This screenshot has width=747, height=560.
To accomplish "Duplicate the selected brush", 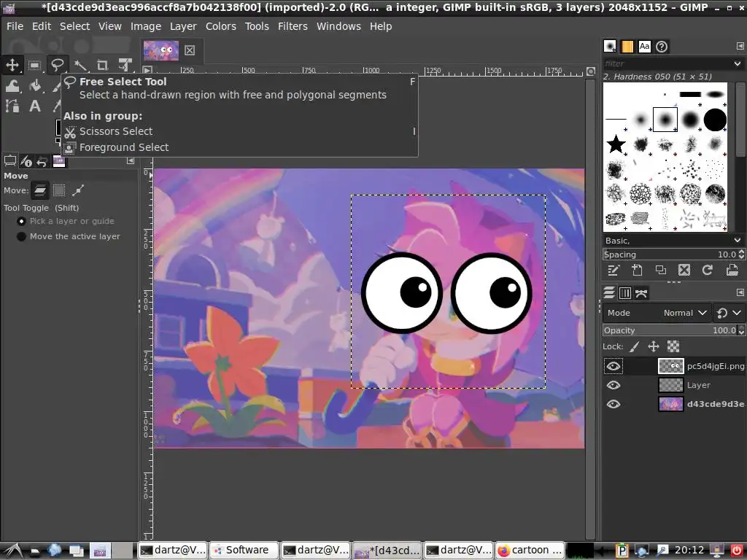I will [661, 271].
